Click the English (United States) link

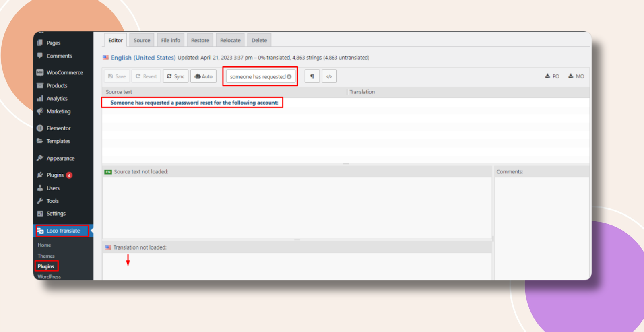click(143, 58)
